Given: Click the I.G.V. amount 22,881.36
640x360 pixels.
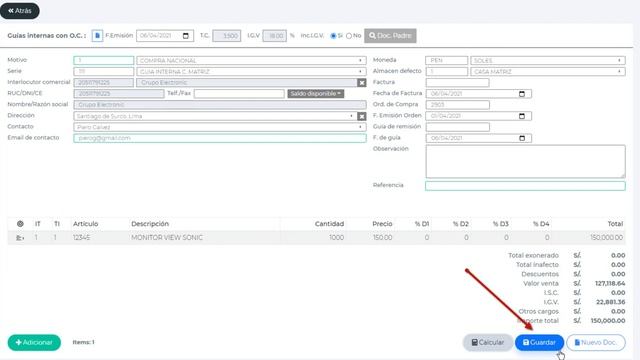Looking at the screenshot, I should (x=611, y=302).
